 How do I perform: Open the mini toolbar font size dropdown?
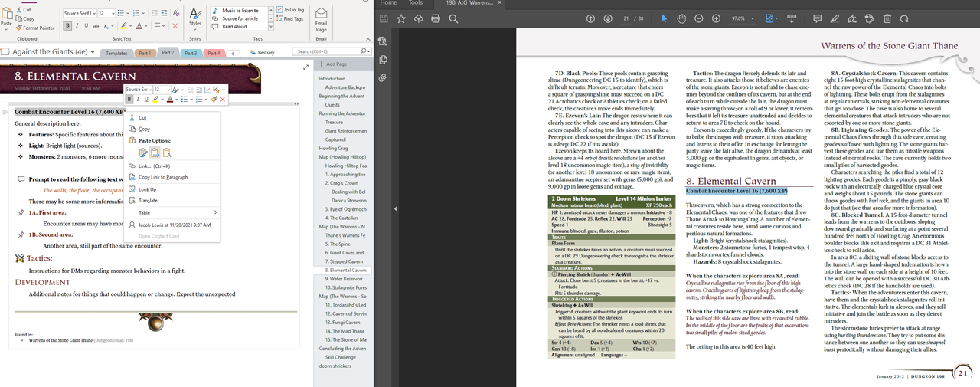168,90
